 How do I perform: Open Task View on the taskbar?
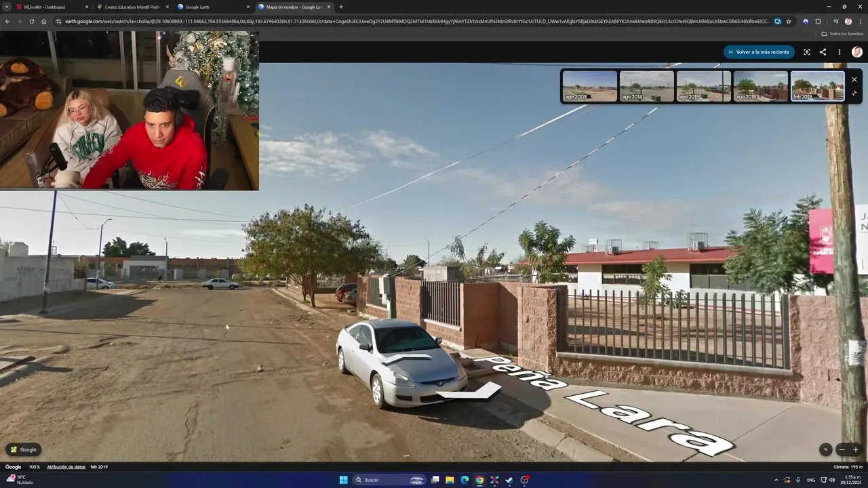pyautogui.click(x=435, y=480)
